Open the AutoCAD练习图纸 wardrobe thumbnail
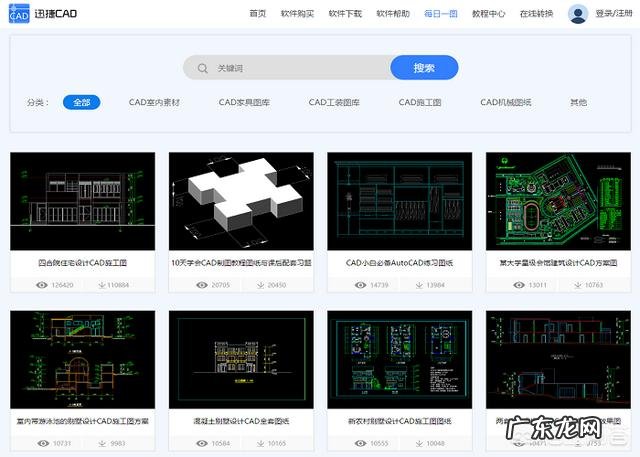Screen dimensions: 640x457 [400, 201]
